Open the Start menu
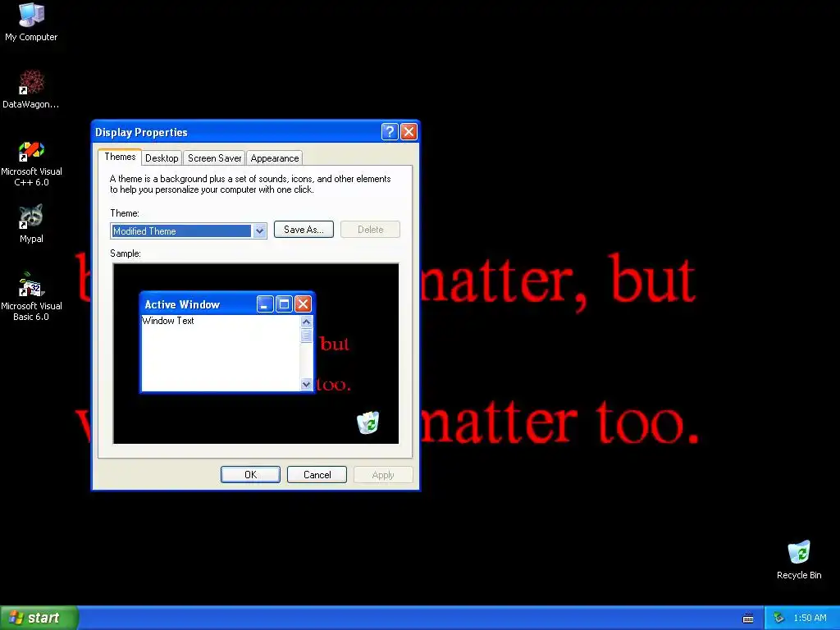This screenshot has height=630, width=840. click(39, 618)
